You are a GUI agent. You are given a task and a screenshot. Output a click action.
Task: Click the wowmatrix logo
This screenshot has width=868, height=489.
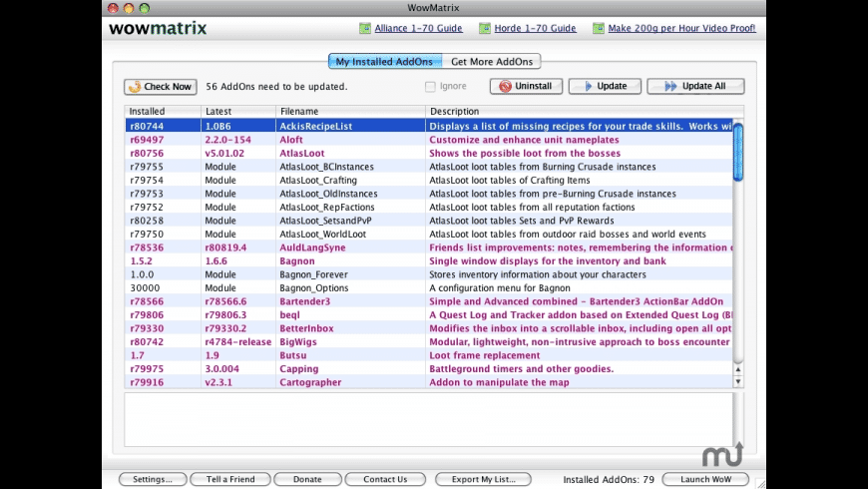point(158,28)
